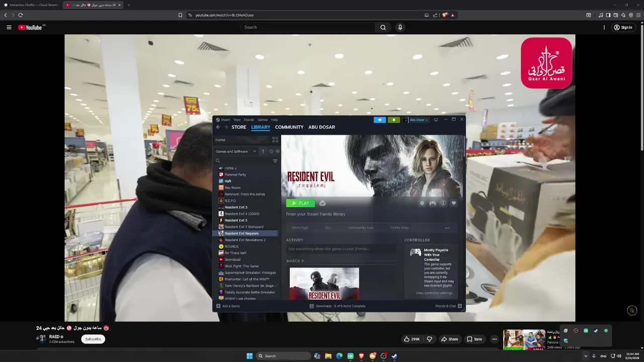Check Steam Cloud sync status icon

pyautogui.click(x=323, y=203)
